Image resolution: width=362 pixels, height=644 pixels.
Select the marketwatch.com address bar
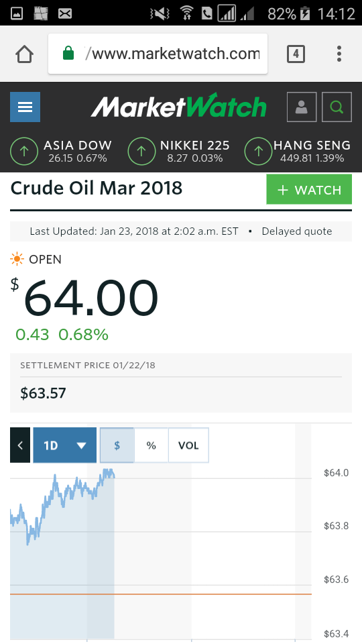[x=158, y=54]
